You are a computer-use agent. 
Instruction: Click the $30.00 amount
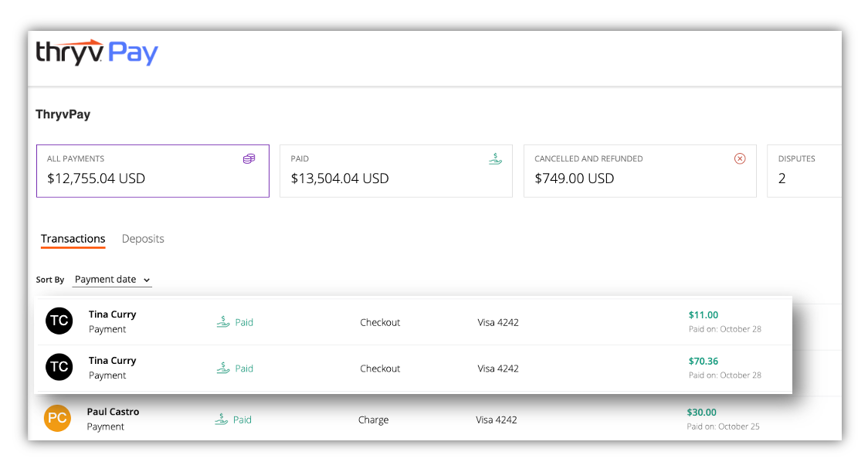(x=701, y=412)
